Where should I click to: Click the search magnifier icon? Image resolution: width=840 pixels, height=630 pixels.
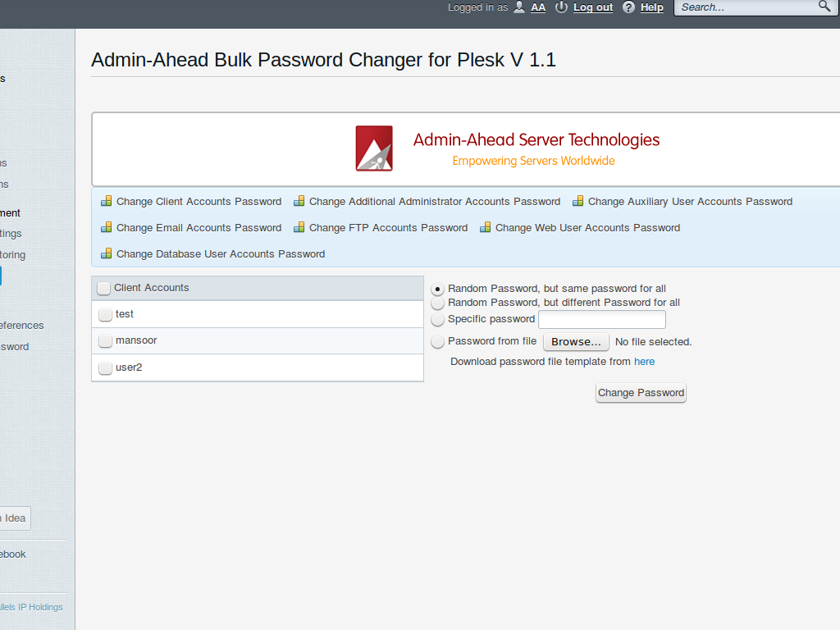click(825, 7)
